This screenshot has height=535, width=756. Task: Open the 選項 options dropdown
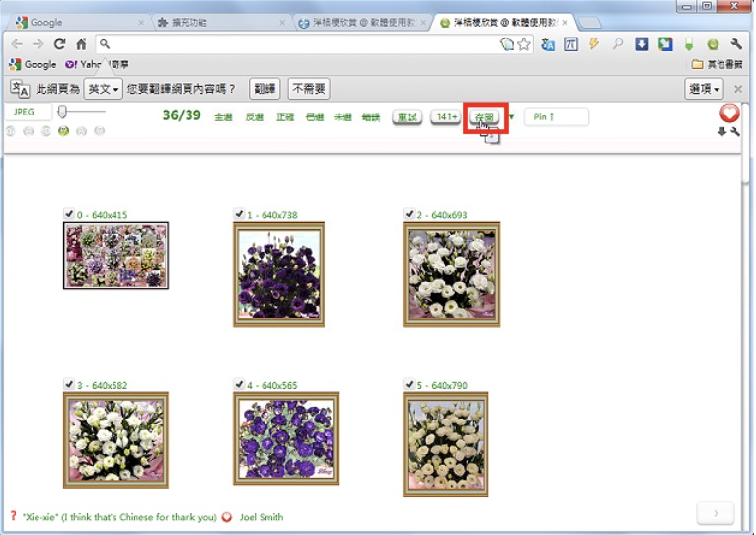click(704, 89)
